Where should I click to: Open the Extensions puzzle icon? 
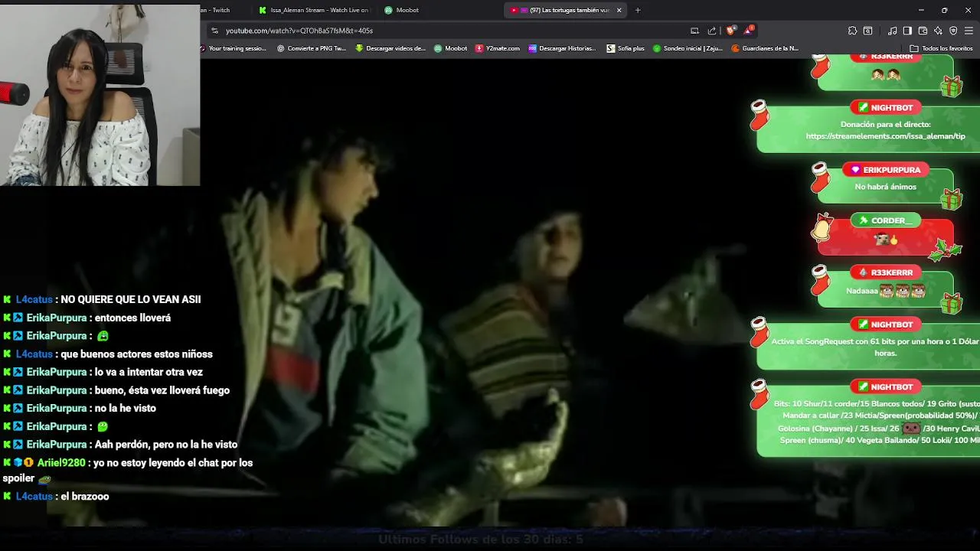(x=852, y=31)
